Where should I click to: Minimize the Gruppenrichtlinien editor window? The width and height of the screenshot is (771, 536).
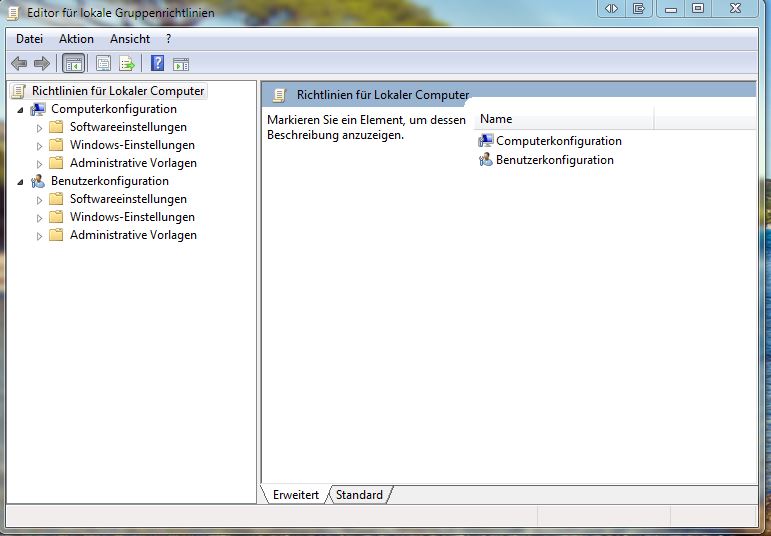[671, 8]
